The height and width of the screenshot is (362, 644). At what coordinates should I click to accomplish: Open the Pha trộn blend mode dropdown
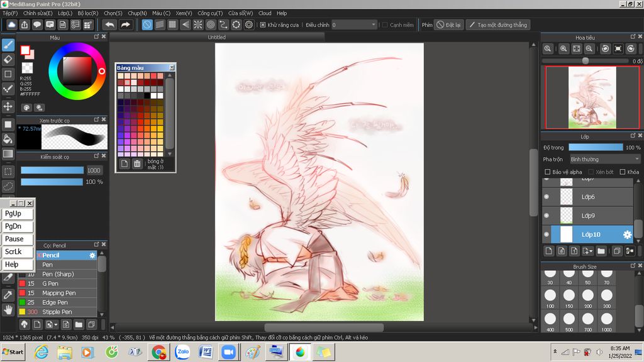pos(604,159)
